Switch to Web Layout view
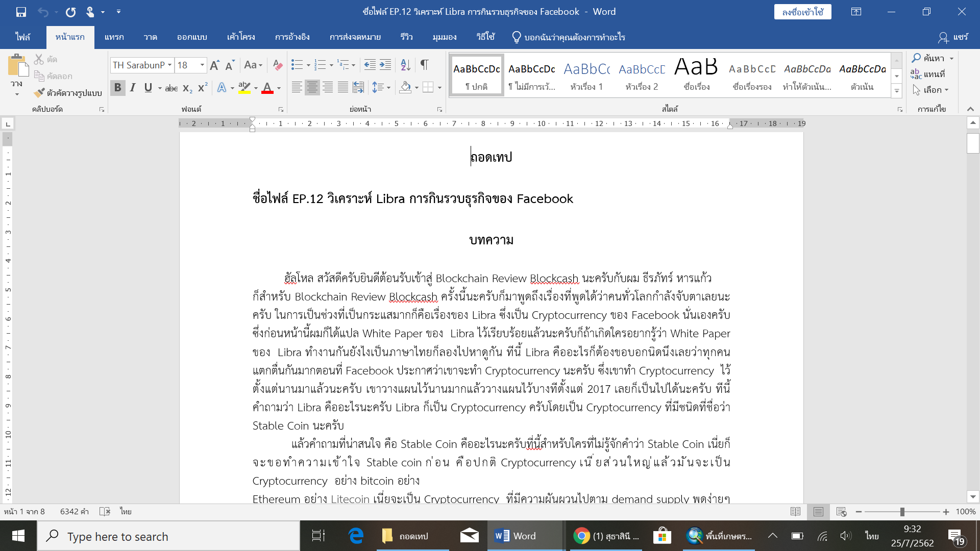 click(x=841, y=512)
